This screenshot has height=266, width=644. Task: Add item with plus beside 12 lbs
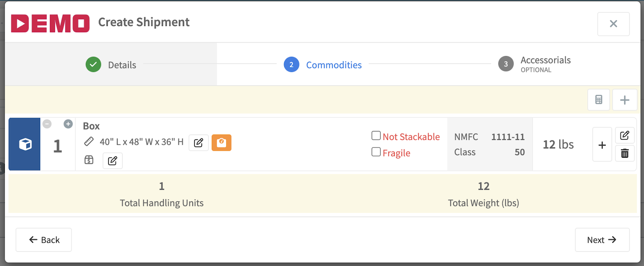pos(602,145)
